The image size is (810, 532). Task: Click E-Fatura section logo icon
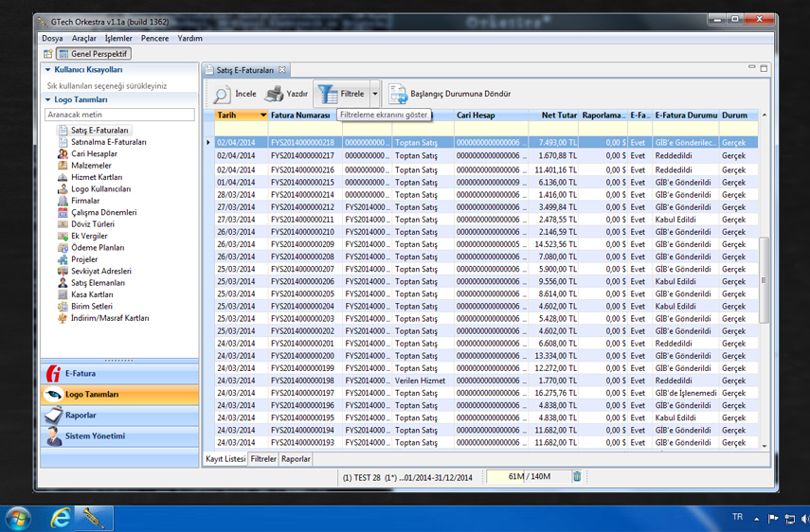[53, 374]
